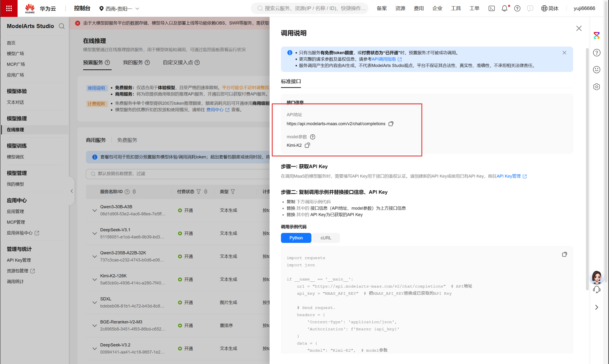Expand the DeepSeek-V3.1 service row
Image resolution: width=609 pixels, height=364 pixels.
[x=94, y=233]
